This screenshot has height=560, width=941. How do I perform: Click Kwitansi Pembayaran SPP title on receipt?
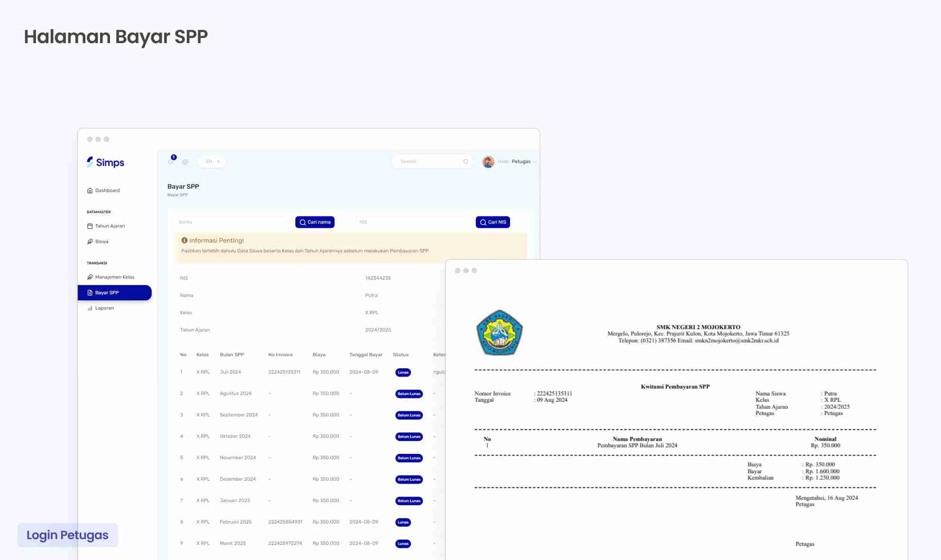pyautogui.click(x=675, y=387)
